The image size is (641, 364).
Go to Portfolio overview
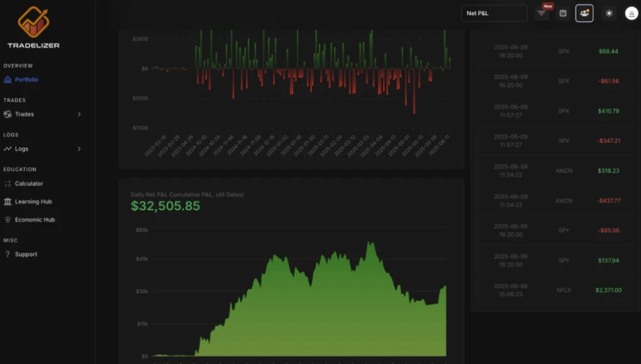pyautogui.click(x=26, y=80)
